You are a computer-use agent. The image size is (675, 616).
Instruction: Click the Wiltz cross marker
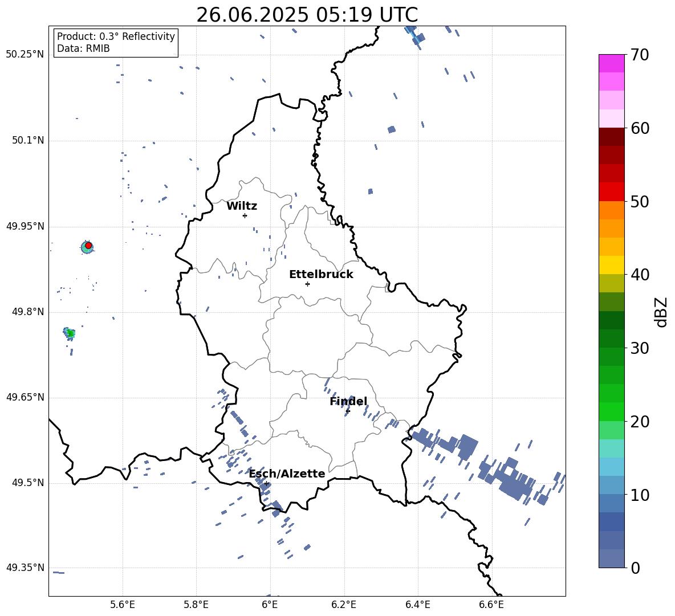pyautogui.click(x=245, y=215)
